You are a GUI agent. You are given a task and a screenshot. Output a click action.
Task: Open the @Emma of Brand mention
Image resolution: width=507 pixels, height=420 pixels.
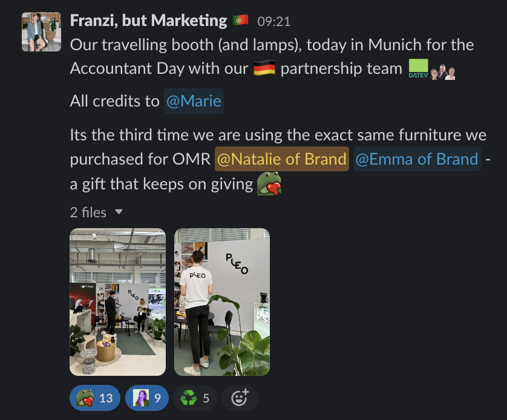pos(417,159)
